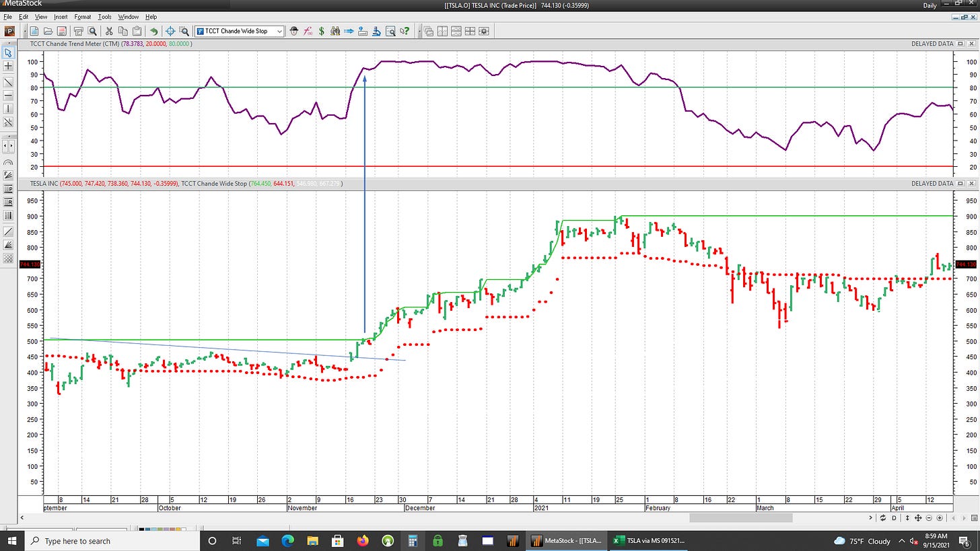Open the Edit menu

[x=24, y=16]
